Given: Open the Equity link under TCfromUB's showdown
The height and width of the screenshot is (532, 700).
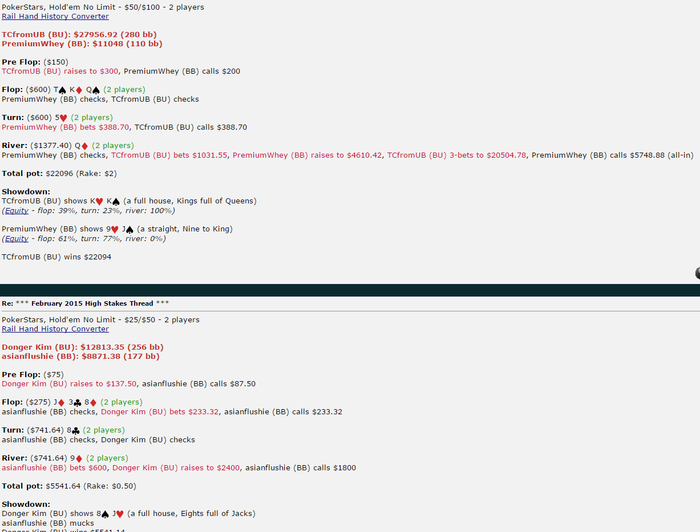Looking at the screenshot, I should pos(17,211).
